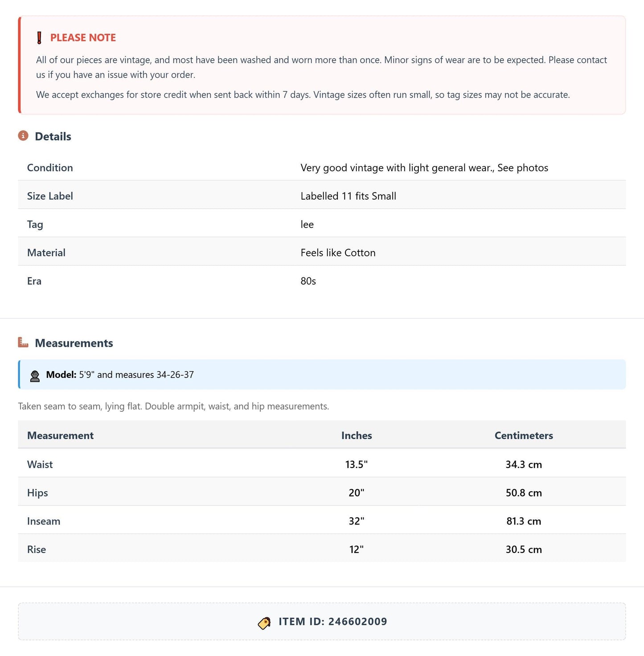Click the Centimeters column header

524,435
